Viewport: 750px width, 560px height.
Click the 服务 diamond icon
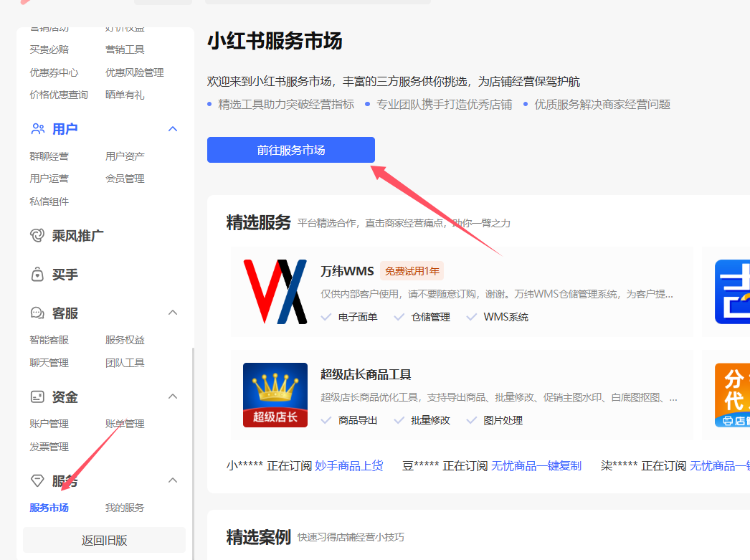37,480
